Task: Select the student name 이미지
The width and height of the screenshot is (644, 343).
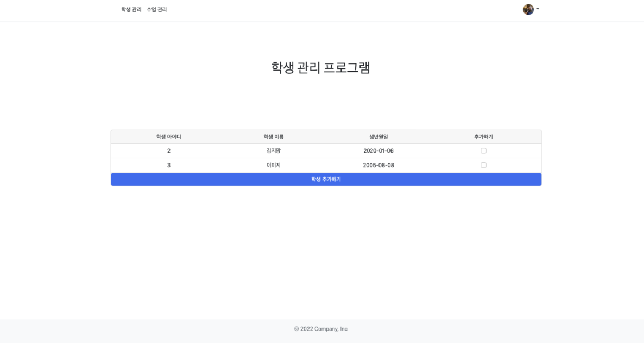Action: coord(274,165)
